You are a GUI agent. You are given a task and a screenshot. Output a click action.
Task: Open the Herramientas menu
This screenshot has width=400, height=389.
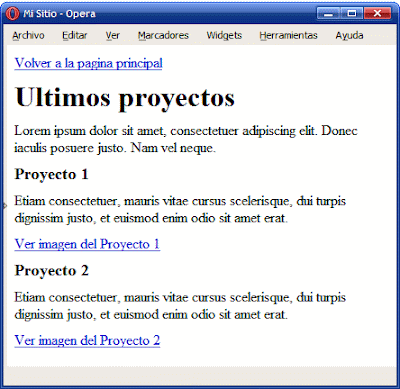pos(288,35)
